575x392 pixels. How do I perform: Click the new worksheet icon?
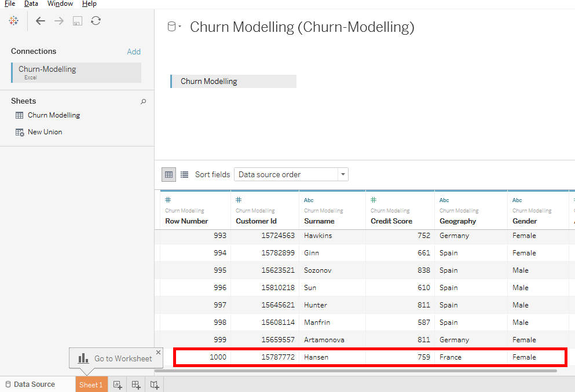pyautogui.click(x=118, y=384)
